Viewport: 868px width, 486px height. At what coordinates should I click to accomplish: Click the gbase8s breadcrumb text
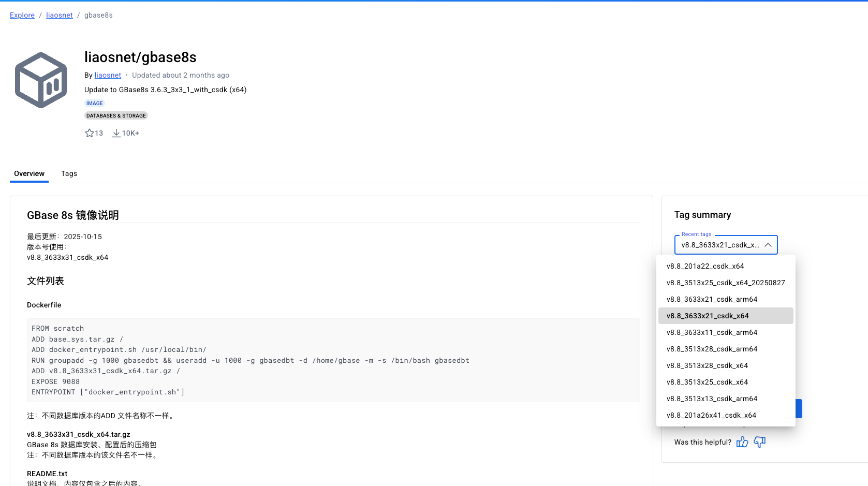pyautogui.click(x=98, y=15)
